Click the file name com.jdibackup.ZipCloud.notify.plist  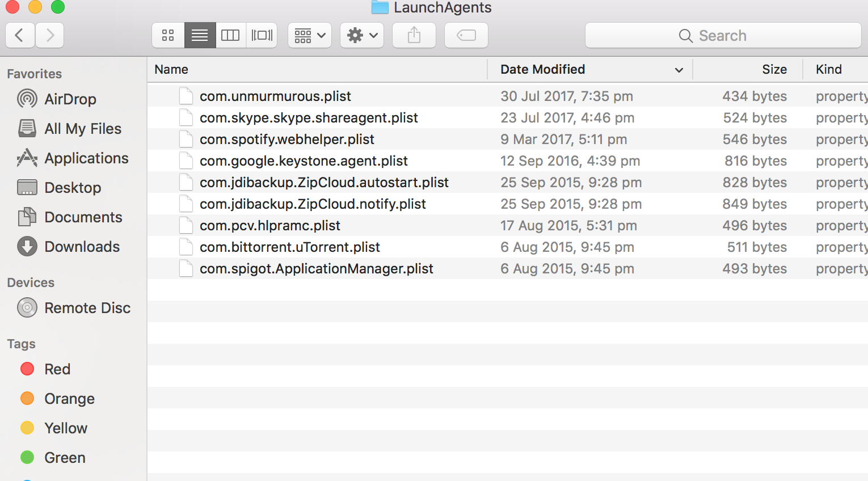click(313, 204)
